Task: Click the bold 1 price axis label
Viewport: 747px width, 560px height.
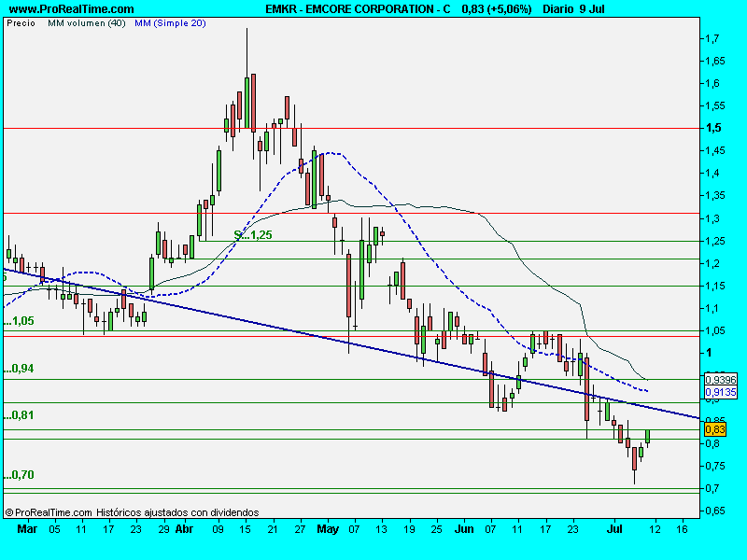Action: 709,353
